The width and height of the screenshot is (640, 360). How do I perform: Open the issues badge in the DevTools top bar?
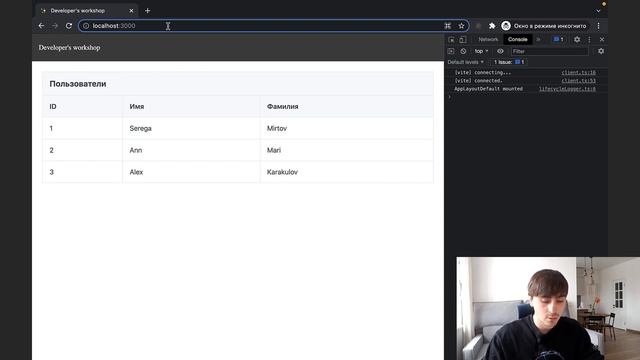(x=558, y=40)
